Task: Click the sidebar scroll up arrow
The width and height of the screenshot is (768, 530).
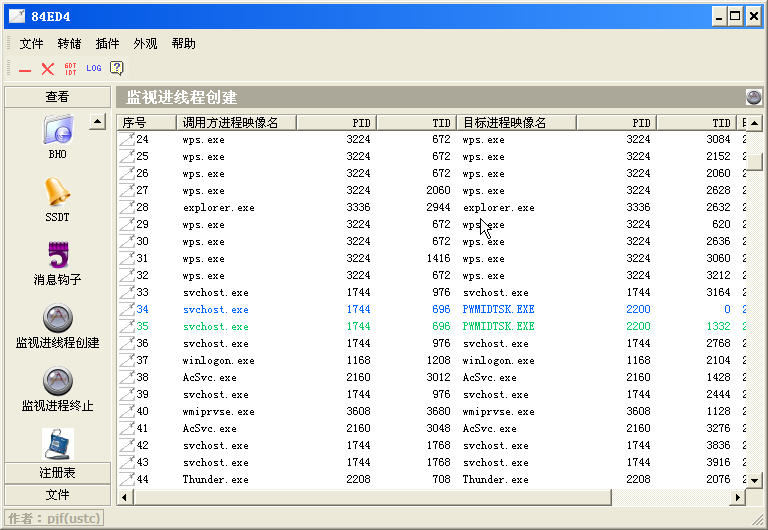Action: pos(97,121)
